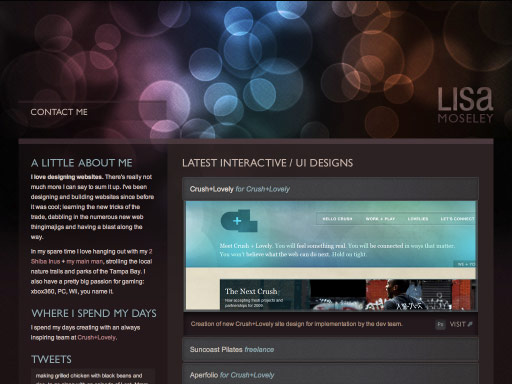The width and height of the screenshot is (512, 384).
Task: Click the Crush+Lovely site screenshot thumbnail
Action: click(x=331, y=256)
